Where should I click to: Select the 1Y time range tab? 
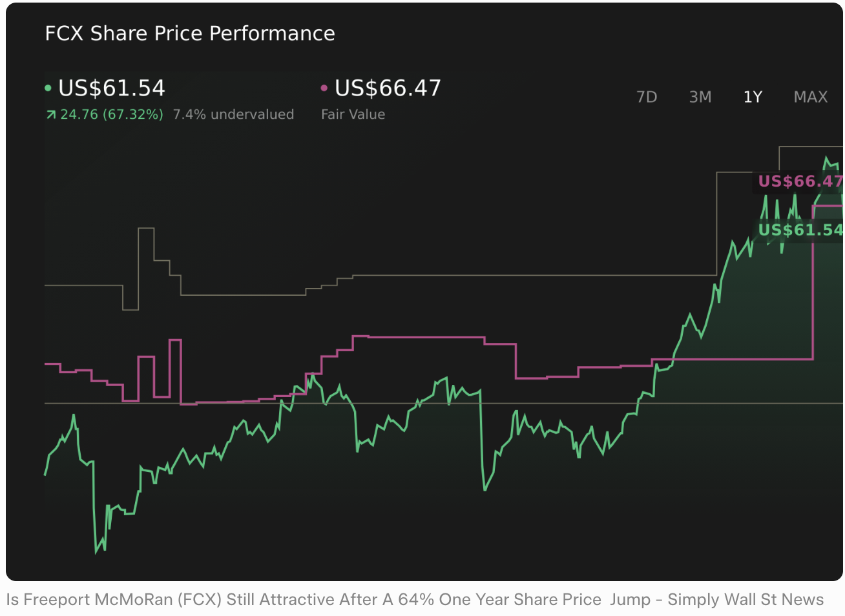click(753, 97)
